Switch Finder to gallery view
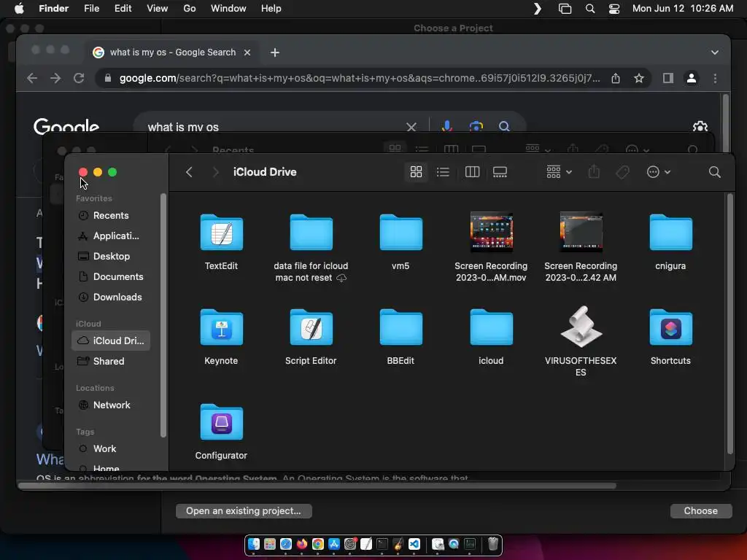Screen dimensions: 747x560 (x=500, y=172)
